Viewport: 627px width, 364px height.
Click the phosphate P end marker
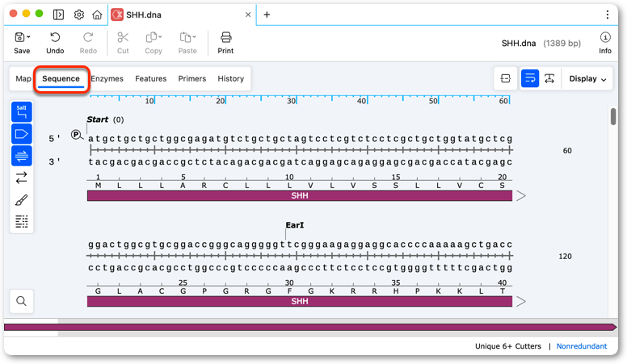click(x=76, y=135)
